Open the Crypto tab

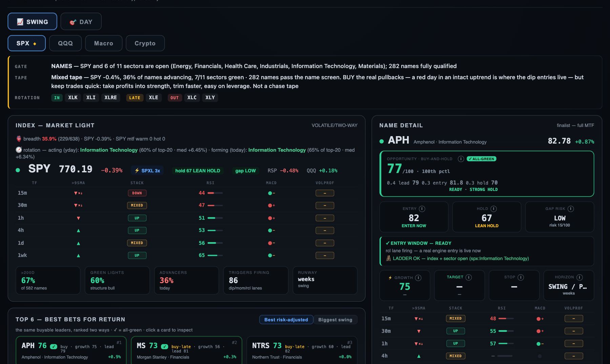145,43
